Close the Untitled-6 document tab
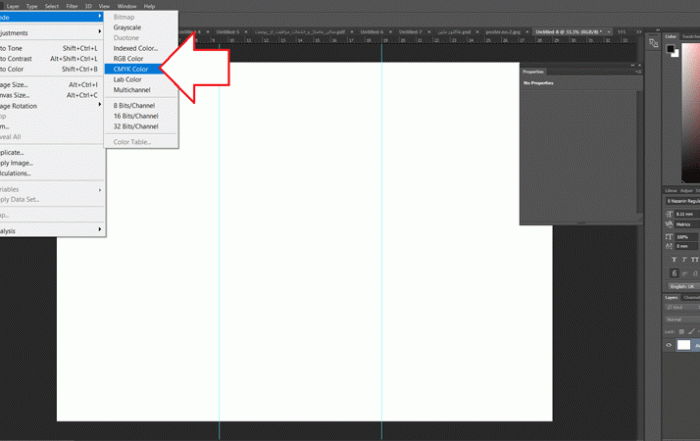 [391, 32]
